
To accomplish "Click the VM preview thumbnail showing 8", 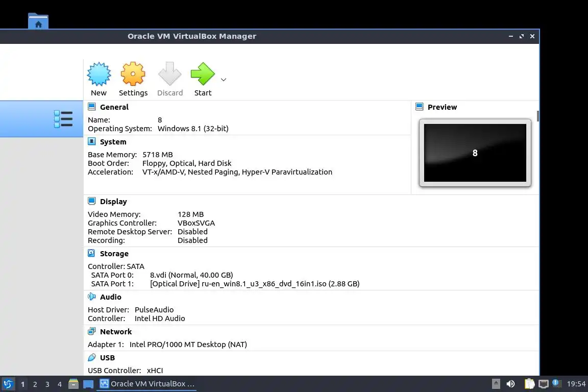I will pyautogui.click(x=475, y=153).
